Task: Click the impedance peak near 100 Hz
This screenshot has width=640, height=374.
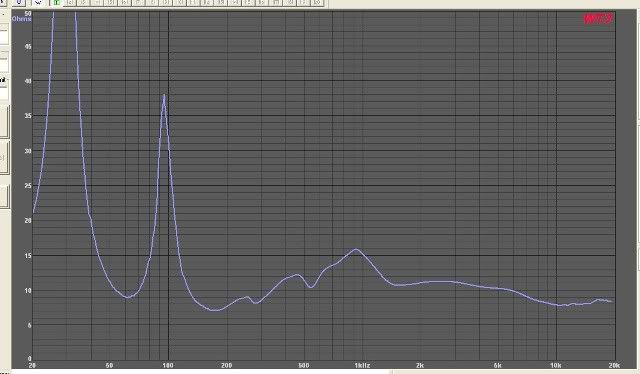Action: pos(164,96)
